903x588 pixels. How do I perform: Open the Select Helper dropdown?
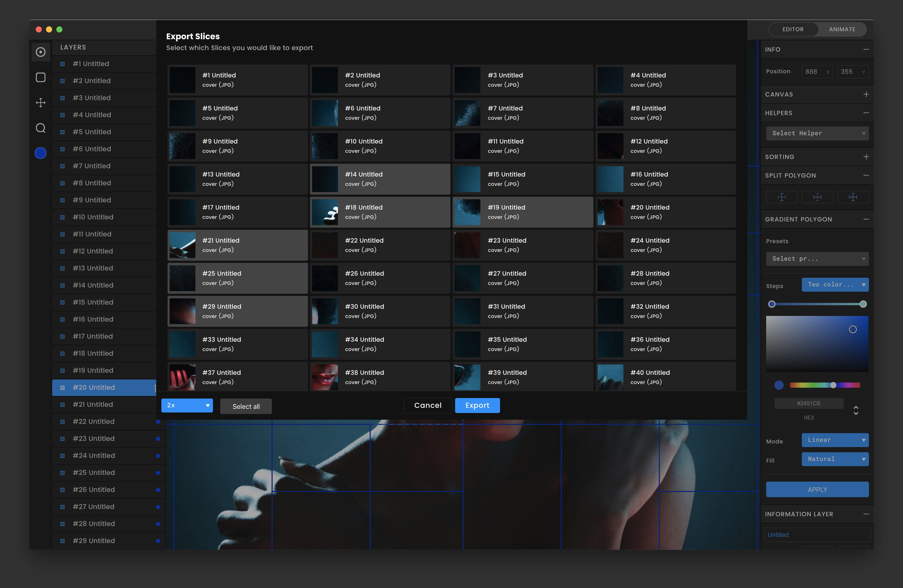817,133
